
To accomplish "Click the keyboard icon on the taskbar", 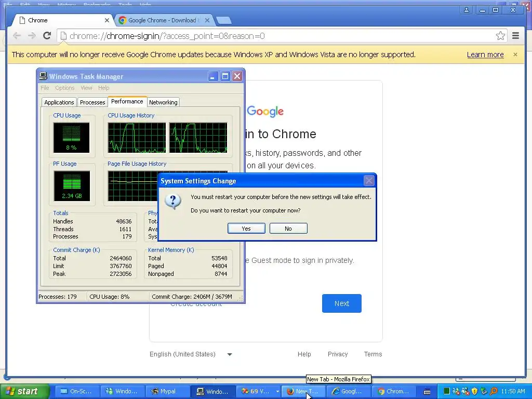I will [x=427, y=392].
